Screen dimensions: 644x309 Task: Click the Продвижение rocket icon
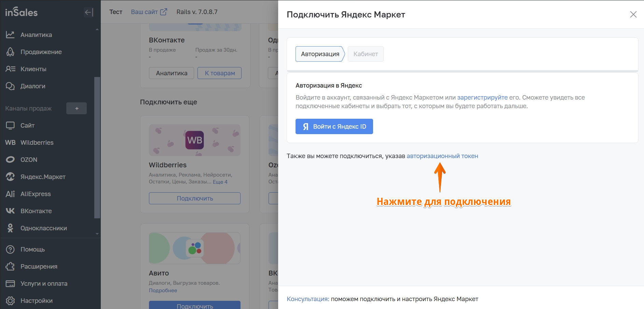point(10,52)
